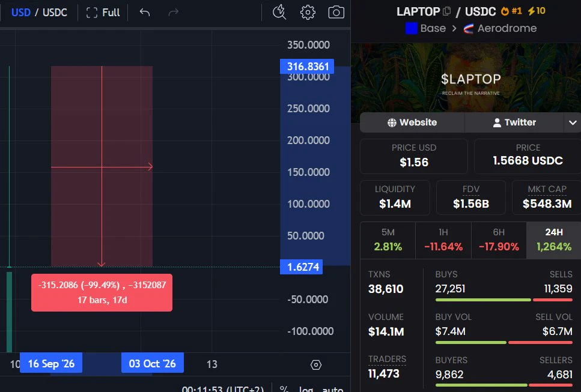Click the SELLERS count 4,681
Screen dimensions: 581x392
pos(560,375)
